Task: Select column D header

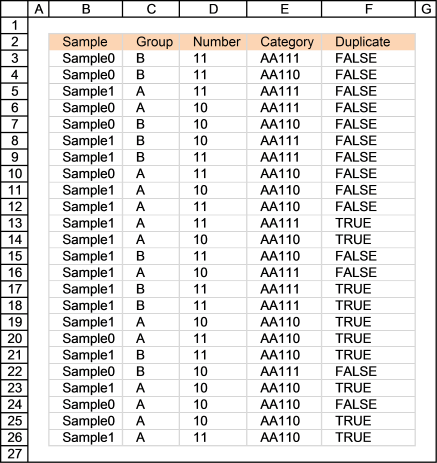Action: click(x=213, y=9)
